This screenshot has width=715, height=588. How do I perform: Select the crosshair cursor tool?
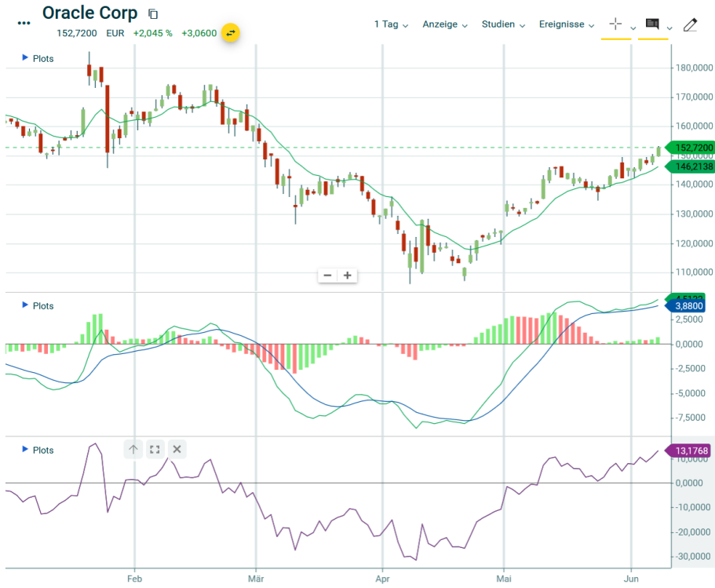pos(615,24)
